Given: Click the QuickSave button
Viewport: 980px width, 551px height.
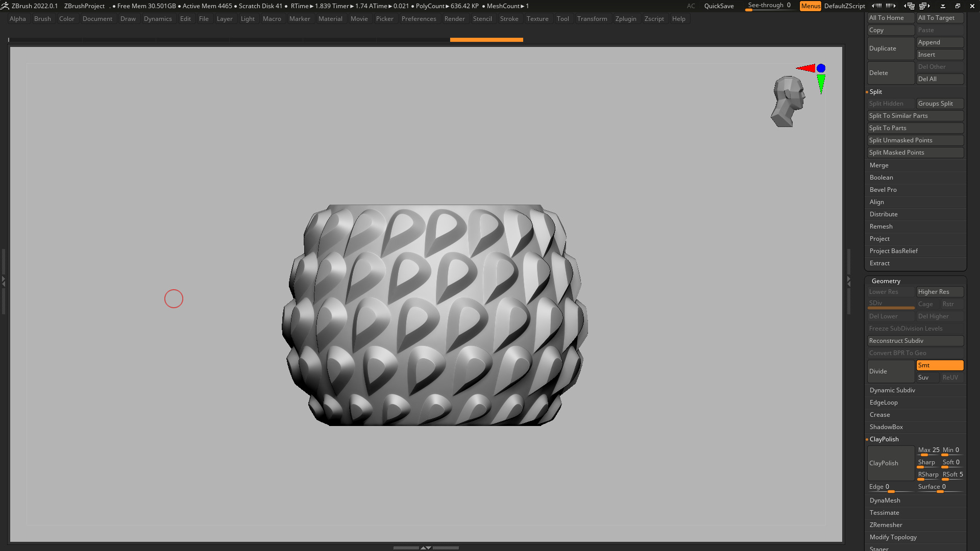Looking at the screenshot, I should click(x=719, y=6).
